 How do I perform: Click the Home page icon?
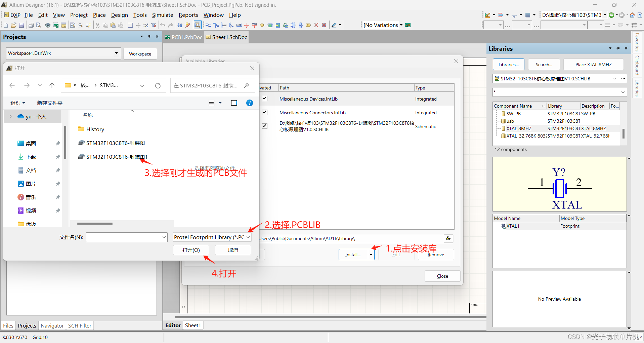click(632, 15)
